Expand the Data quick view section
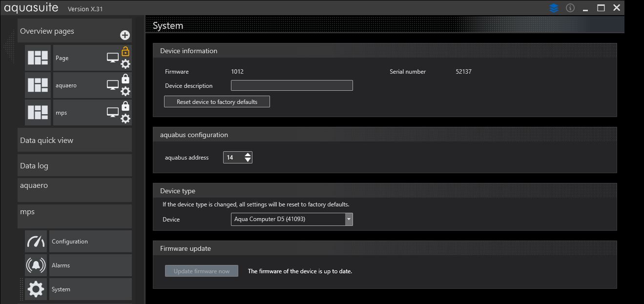Viewport: 644px width, 304px height. [x=75, y=140]
